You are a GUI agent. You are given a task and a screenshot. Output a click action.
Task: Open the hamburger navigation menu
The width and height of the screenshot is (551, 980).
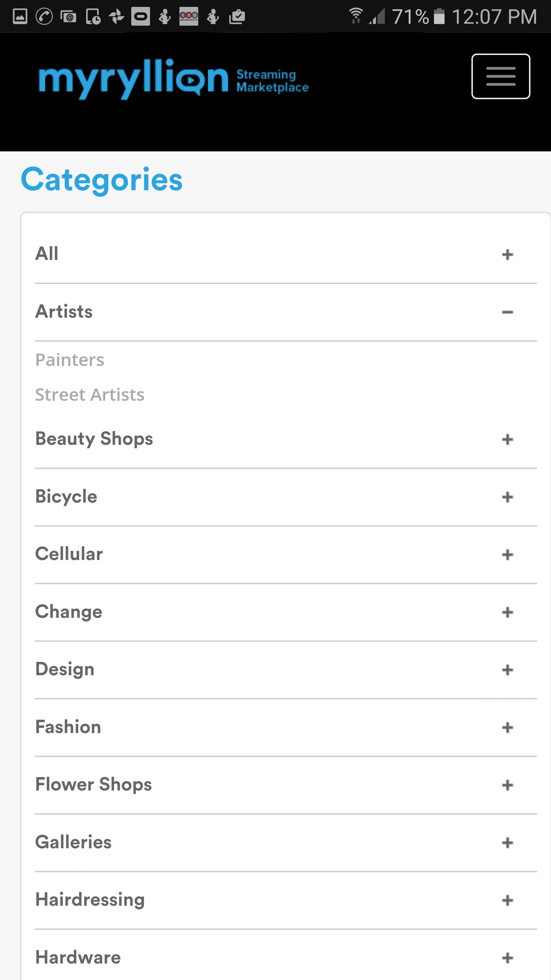point(500,76)
